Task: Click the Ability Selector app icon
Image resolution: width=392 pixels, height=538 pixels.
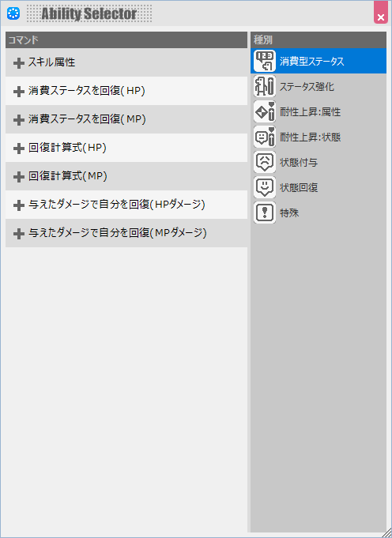Action: tap(13, 13)
